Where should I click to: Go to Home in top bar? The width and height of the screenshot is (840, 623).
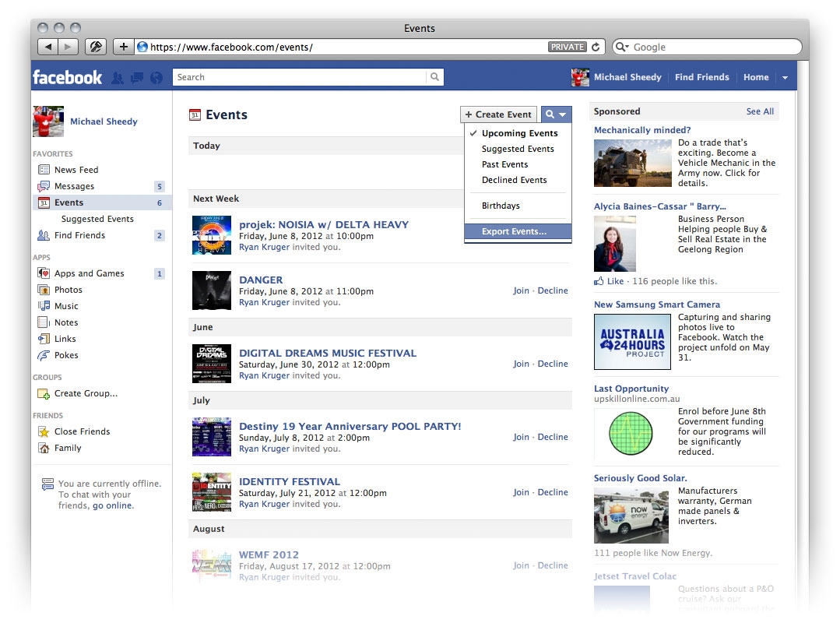(x=756, y=77)
